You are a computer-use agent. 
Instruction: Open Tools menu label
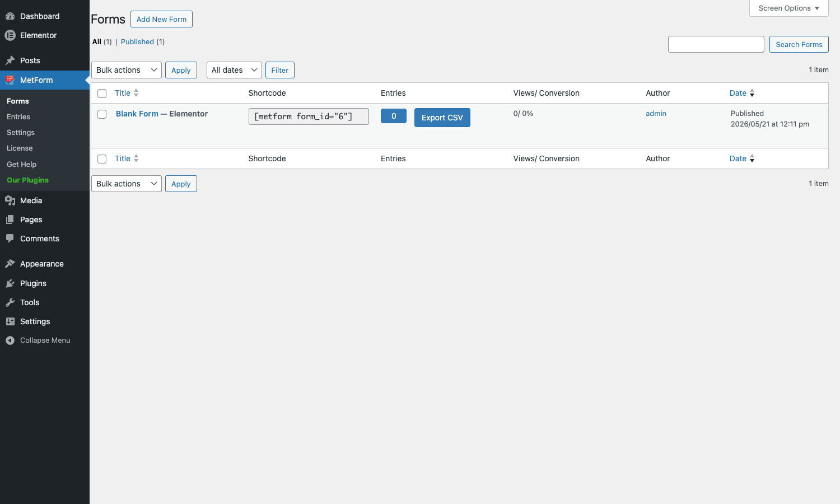point(30,302)
